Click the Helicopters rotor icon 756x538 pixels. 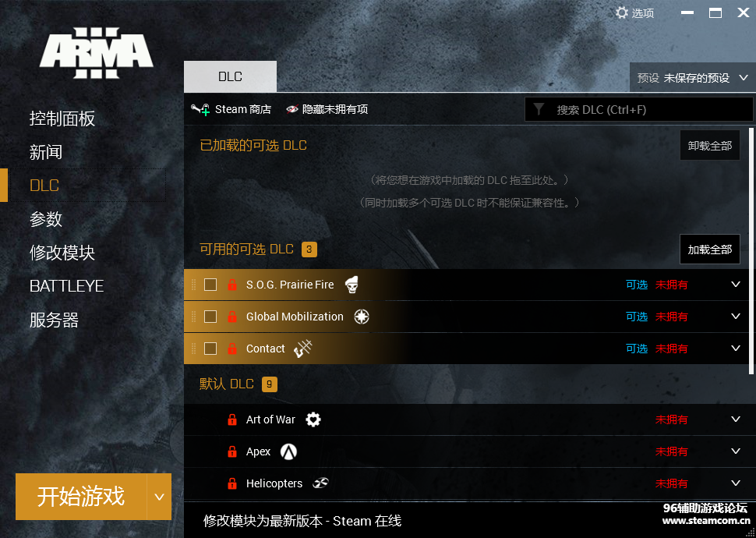pos(320,483)
